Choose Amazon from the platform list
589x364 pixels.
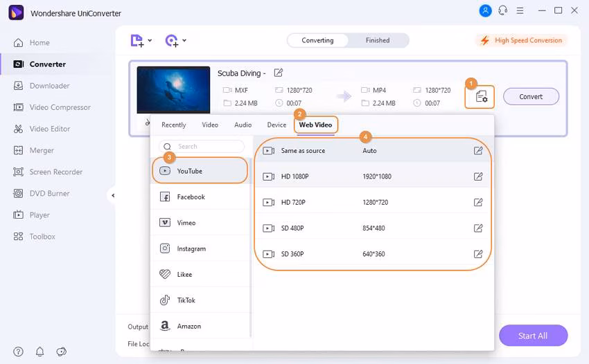(200, 326)
